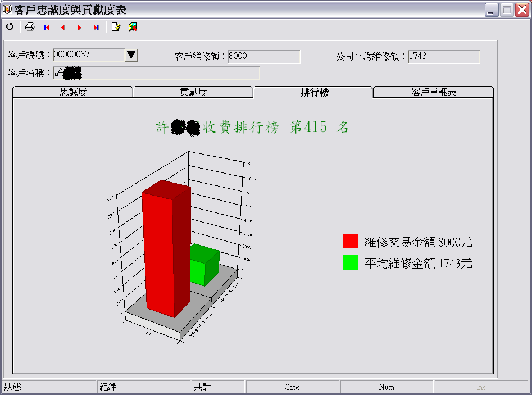Click the refresh arrow toolbar icon
532x395 pixels.
coord(10,27)
